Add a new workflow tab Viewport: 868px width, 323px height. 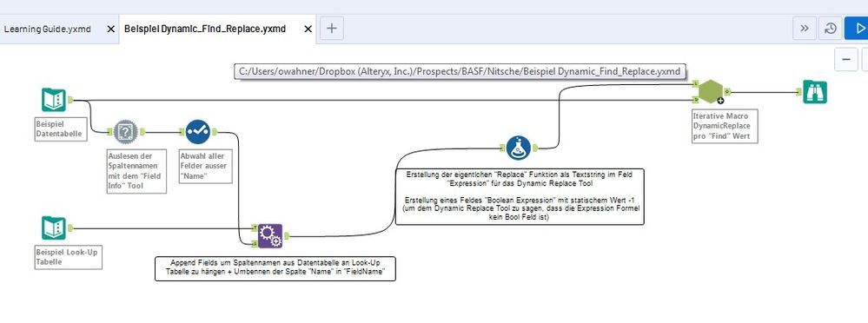[x=332, y=28]
